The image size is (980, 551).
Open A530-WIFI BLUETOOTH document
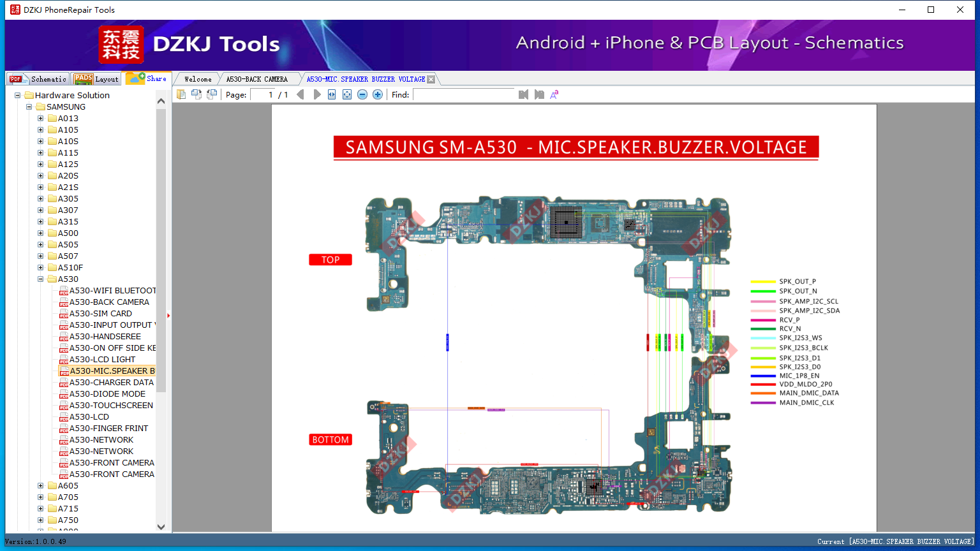(x=113, y=291)
